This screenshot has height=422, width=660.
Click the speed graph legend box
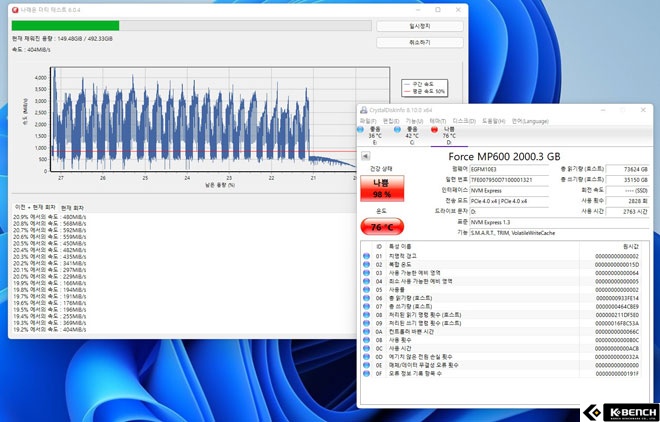click(x=424, y=88)
